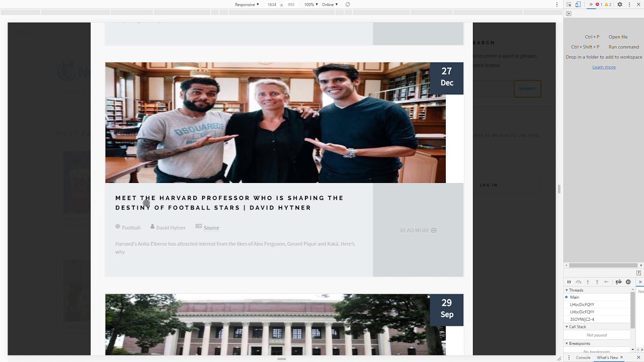Switch to the Console drawer tab
The image size is (644, 362).
tap(583, 357)
